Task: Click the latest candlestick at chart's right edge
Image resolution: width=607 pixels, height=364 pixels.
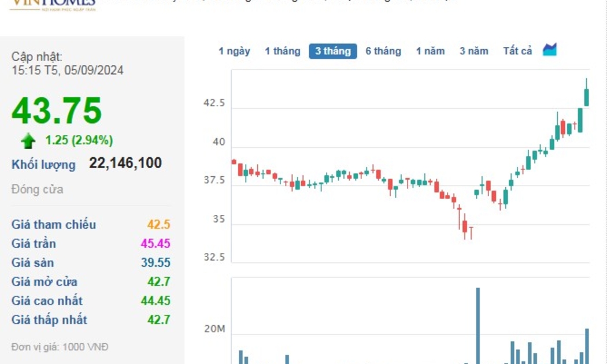Action: point(586,96)
